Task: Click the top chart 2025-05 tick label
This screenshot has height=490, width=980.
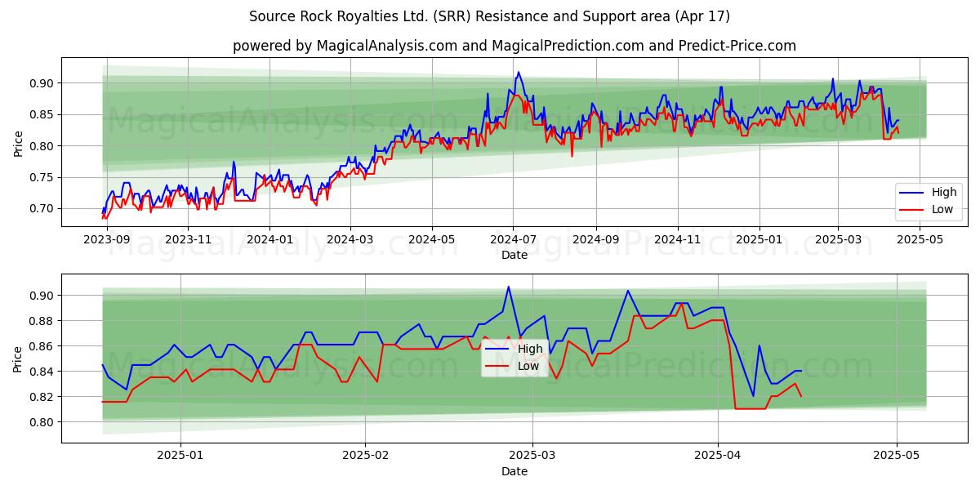Action: click(920, 239)
